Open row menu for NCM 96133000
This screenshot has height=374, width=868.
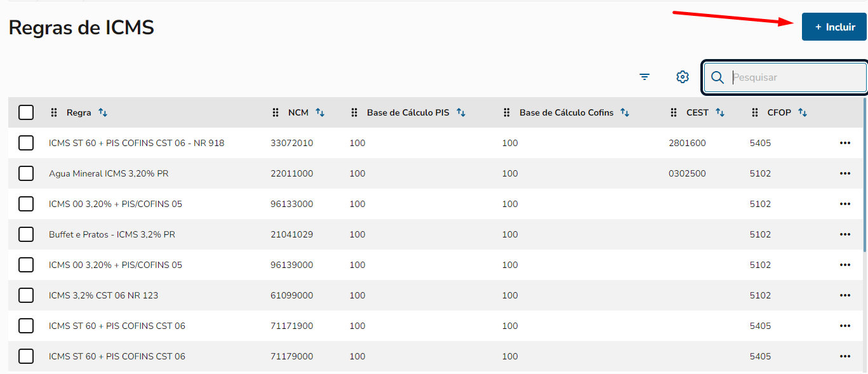point(845,204)
